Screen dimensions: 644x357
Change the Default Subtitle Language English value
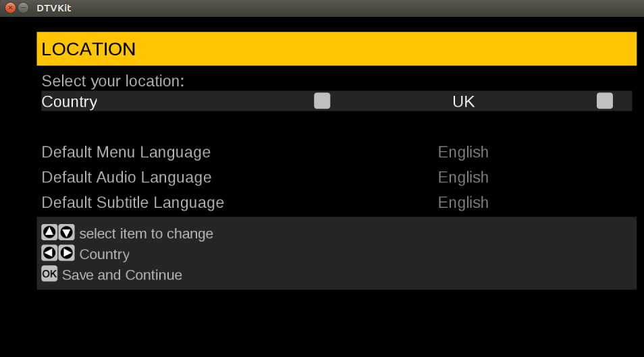coord(463,202)
